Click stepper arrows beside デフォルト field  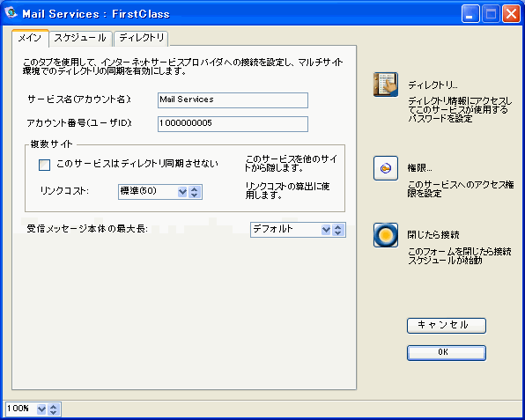338,230
